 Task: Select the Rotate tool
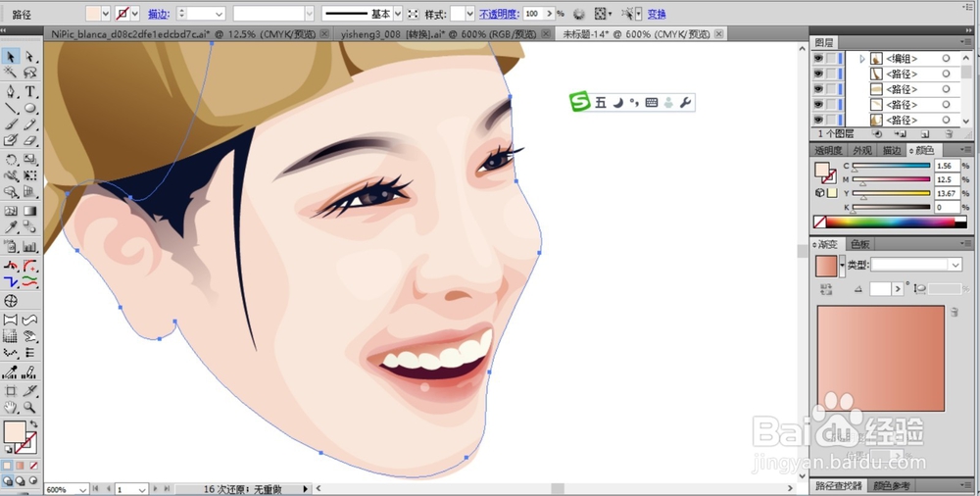pyautogui.click(x=11, y=160)
